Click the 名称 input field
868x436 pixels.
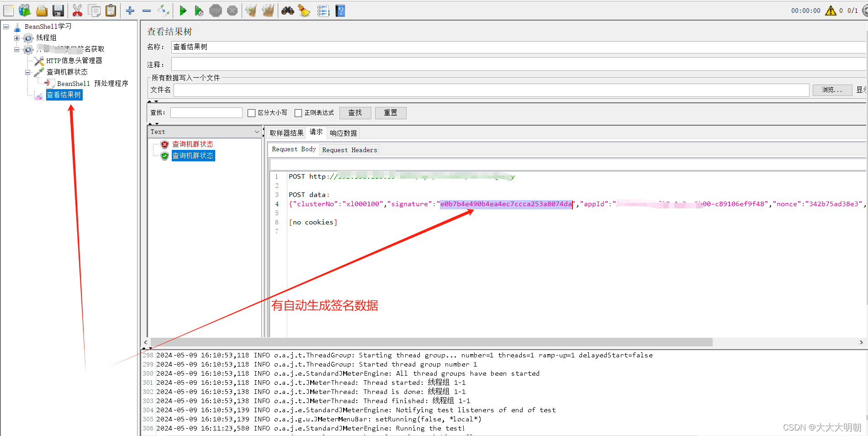(x=519, y=47)
